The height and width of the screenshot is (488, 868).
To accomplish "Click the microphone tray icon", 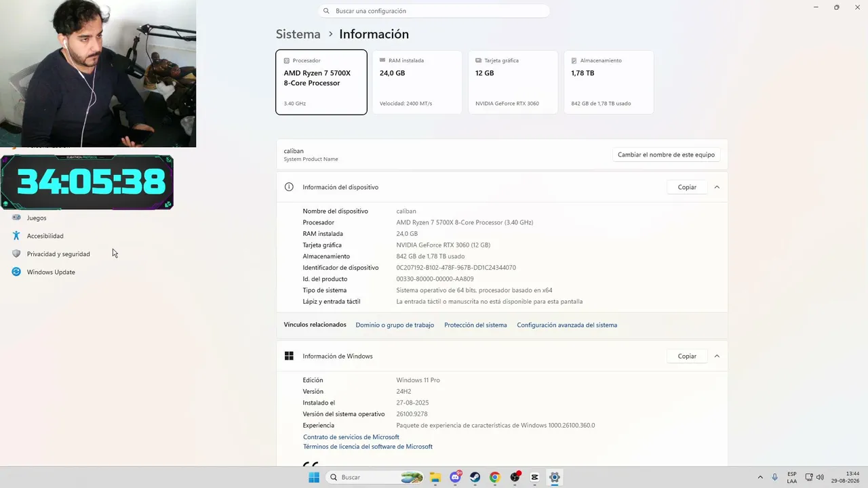I will (775, 477).
